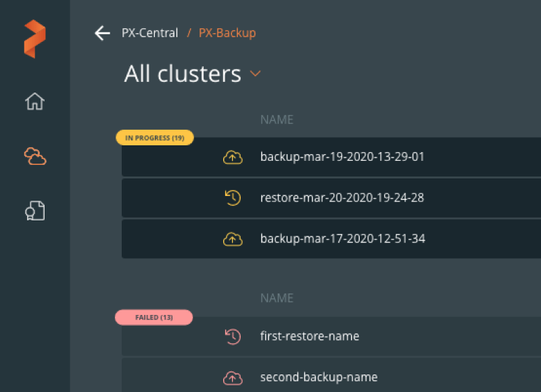541x392 pixels.
Task: Click the NAME column header of the in-progress list
Action: pyautogui.click(x=277, y=119)
